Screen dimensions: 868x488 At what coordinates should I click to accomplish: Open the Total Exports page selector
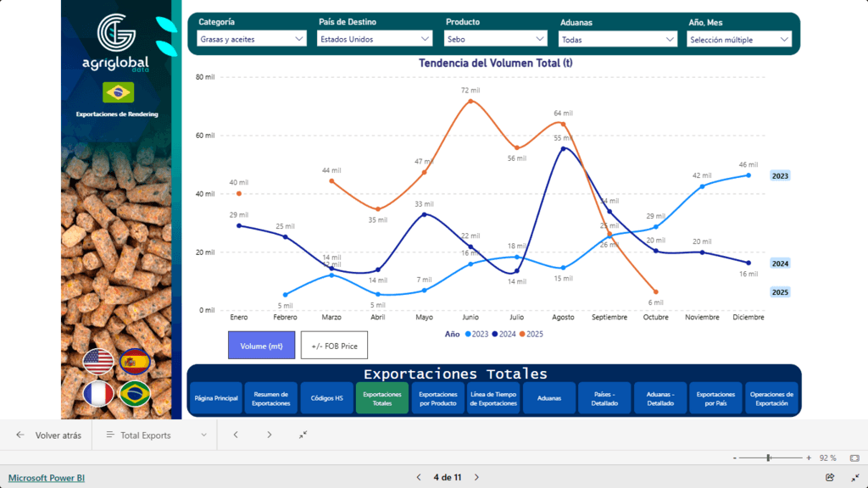coord(156,435)
